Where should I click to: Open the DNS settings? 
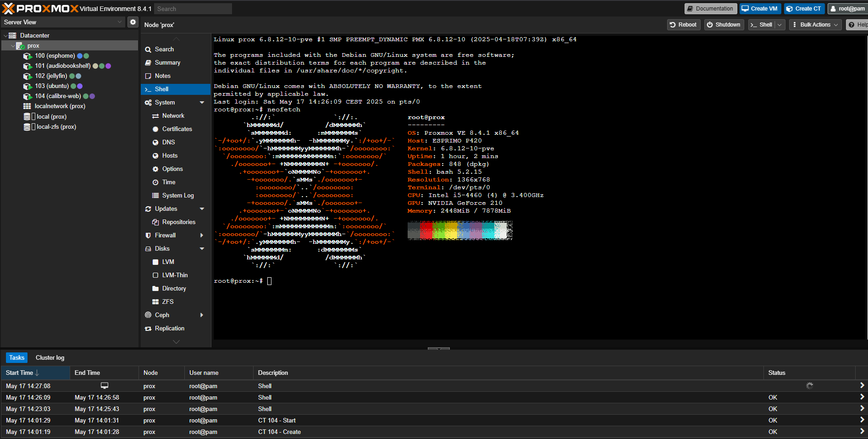coord(168,143)
